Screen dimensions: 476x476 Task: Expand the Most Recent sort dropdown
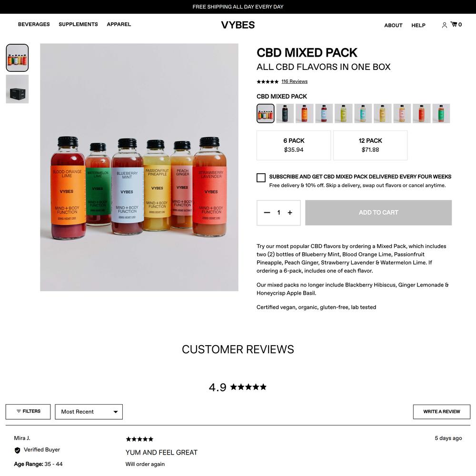pyautogui.click(x=89, y=412)
